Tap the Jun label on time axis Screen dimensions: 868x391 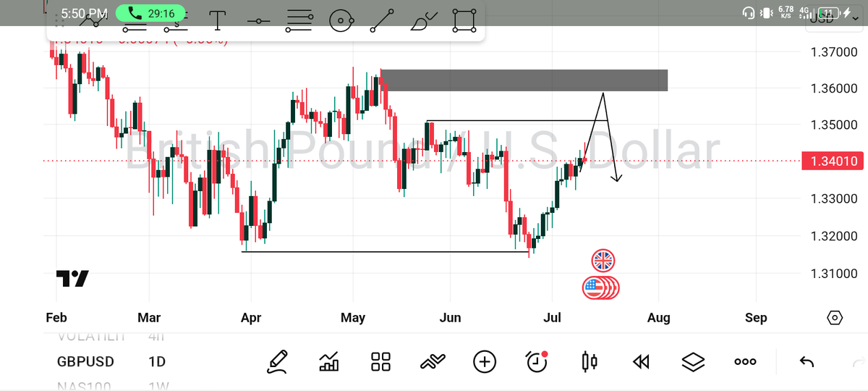(450, 318)
